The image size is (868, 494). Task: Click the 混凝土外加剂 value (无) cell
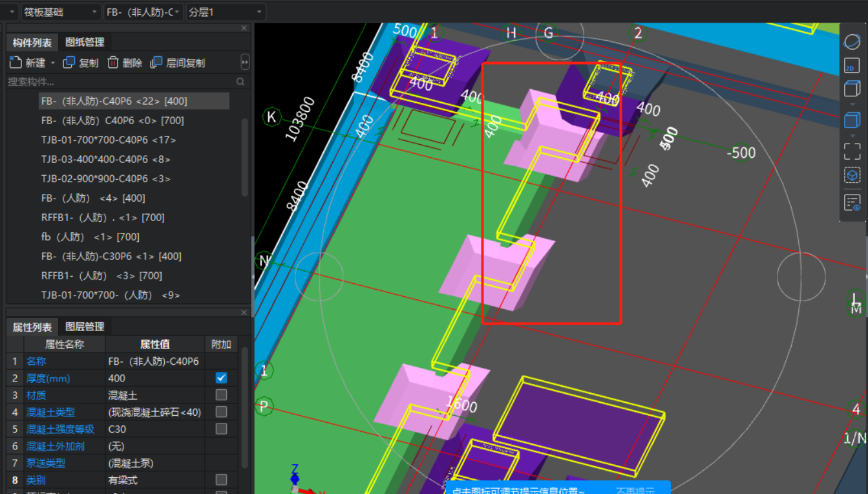(x=155, y=446)
